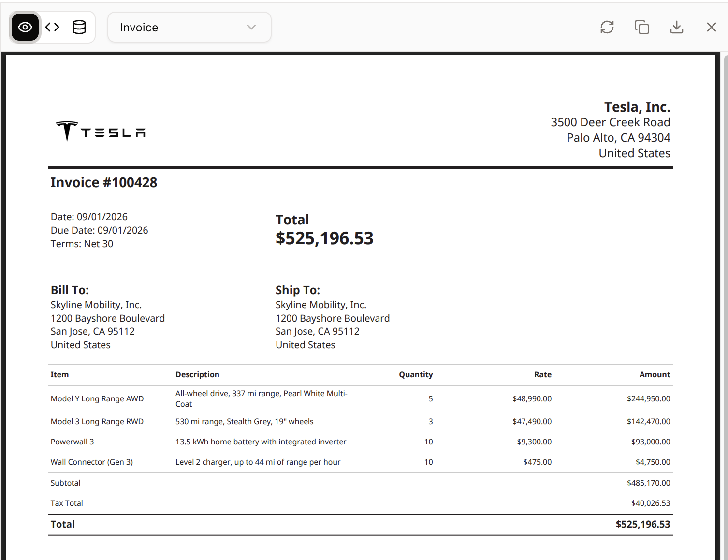Click the "Amount" column header
The height and width of the screenshot is (560, 728).
click(655, 374)
